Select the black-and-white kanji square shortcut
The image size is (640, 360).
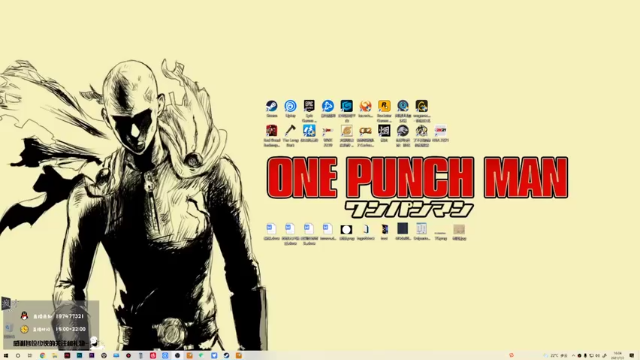point(384,131)
